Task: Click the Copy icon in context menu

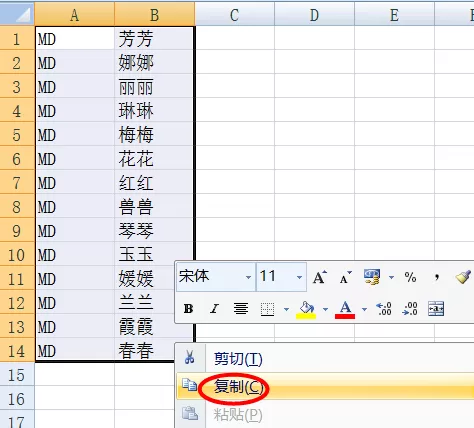Action: click(190, 385)
